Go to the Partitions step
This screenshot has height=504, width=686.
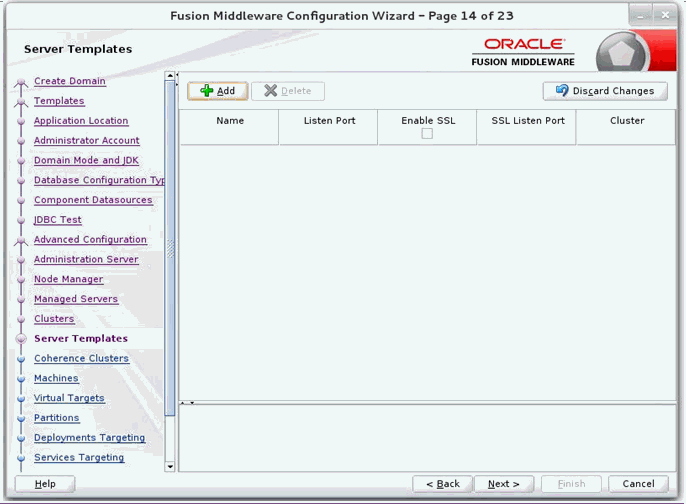[x=56, y=418]
